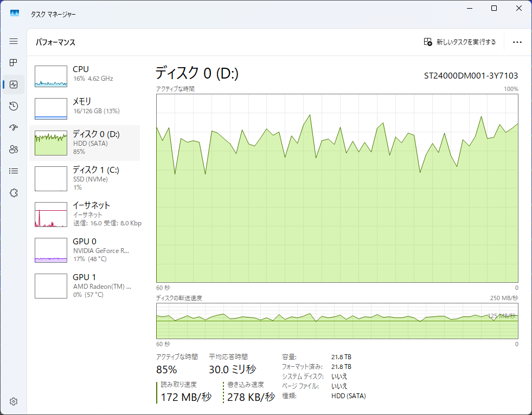Image resolution: width=532 pixels, height=415 pixels.
Task: Click the 278 KB/秒 write speed
Action: click(251, 397)
